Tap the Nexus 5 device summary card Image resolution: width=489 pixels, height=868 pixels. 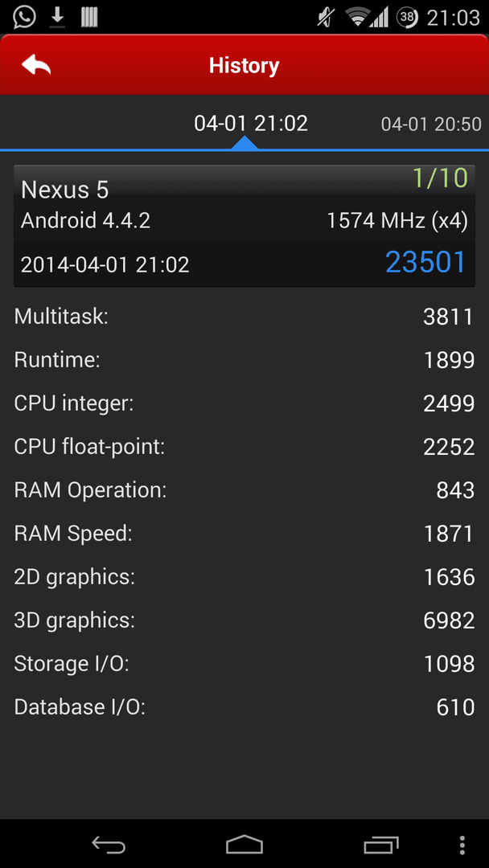click(x=244, y=226)
